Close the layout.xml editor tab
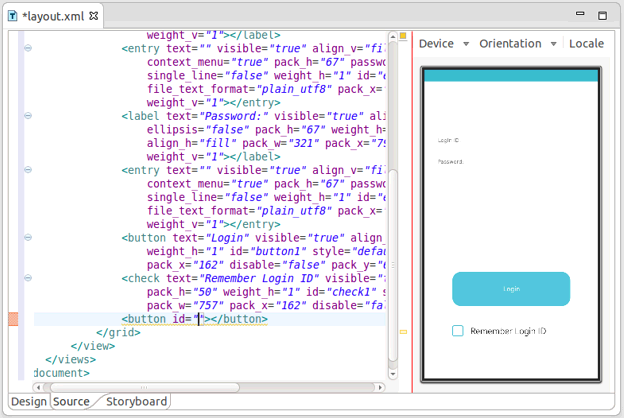The width and height of the screenshot is (624, 418). click(x=94, y=17)
